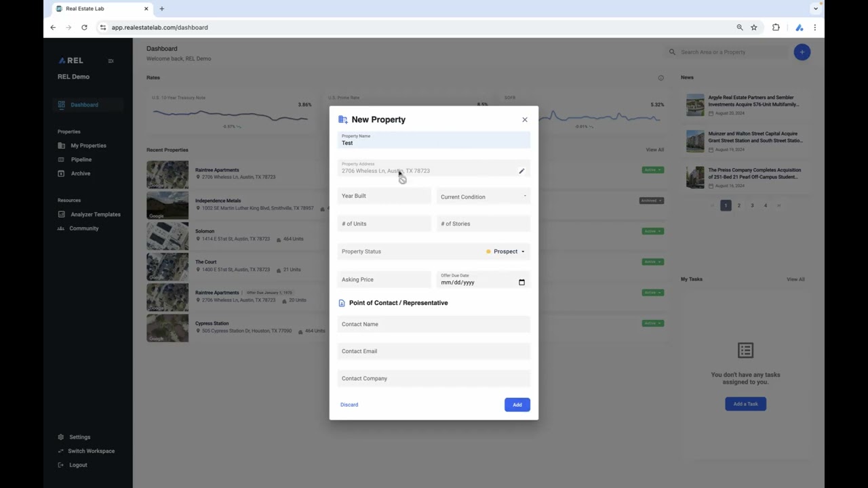The width and height of the screenshot is (868, 488).
Task: Open the Property Status Prospect dropdown
Action: 505,251
